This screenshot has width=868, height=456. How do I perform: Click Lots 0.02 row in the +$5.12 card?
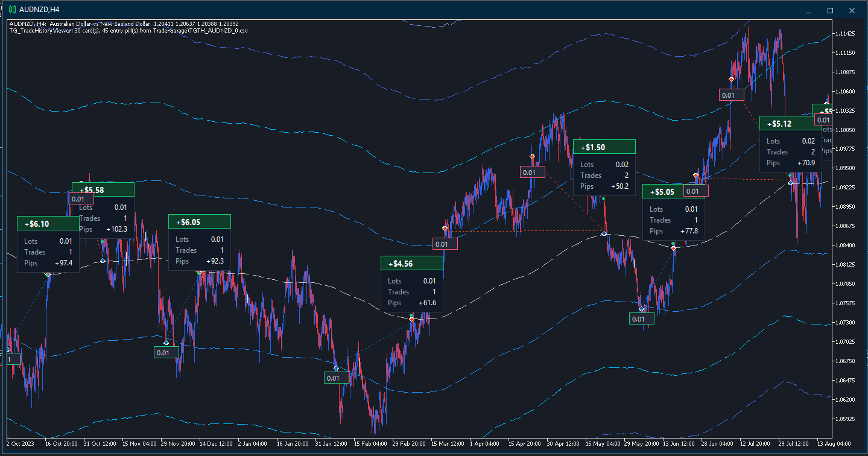click(x=790, y=141)
